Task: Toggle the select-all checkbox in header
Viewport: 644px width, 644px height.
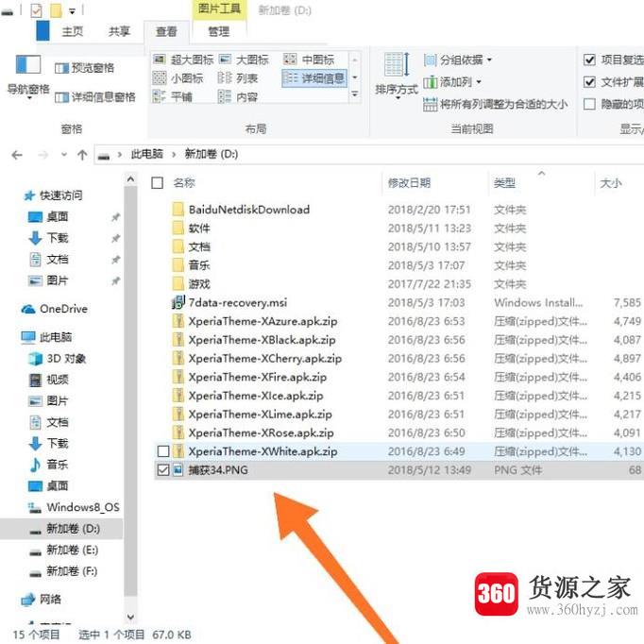Action: pyautogui.click(x=158, y=183)
